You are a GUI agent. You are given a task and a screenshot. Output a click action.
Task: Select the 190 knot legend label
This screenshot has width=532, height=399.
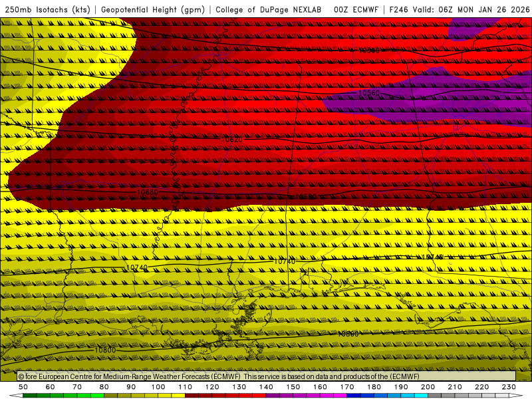401,387
